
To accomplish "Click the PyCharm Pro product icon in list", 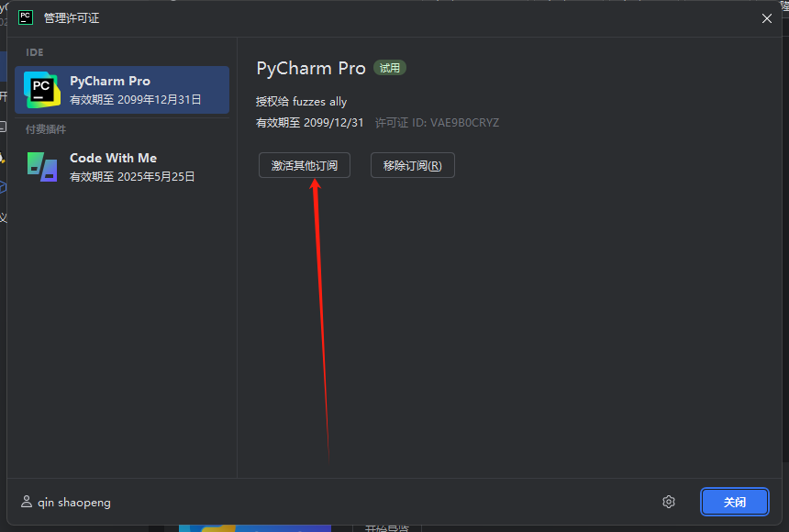I will click(42, 90).
